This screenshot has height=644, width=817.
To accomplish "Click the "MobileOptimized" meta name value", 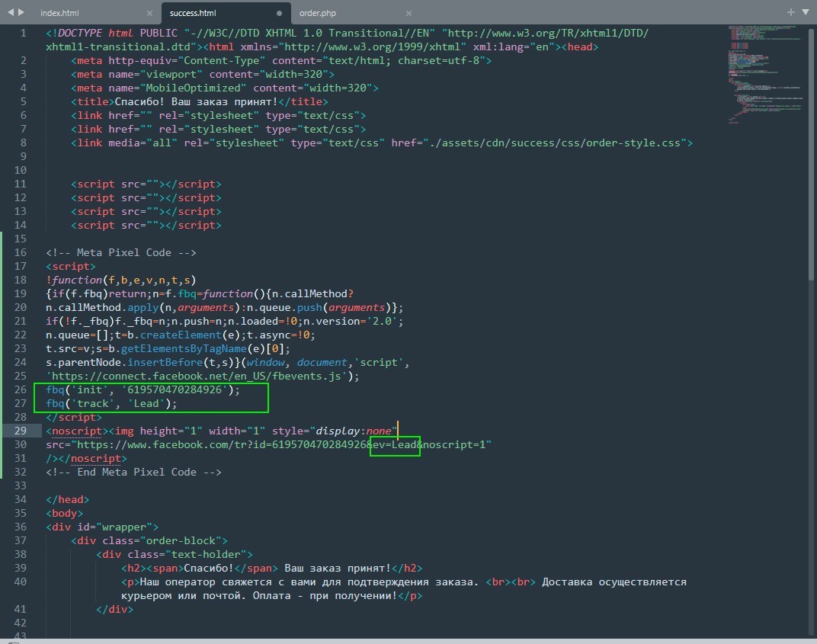I will [x=194, y=88].
